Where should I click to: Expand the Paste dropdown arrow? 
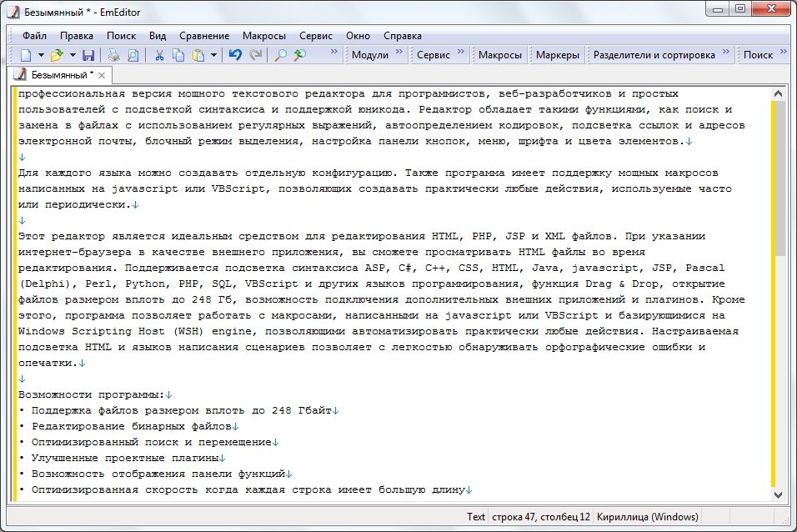[214, 55]
